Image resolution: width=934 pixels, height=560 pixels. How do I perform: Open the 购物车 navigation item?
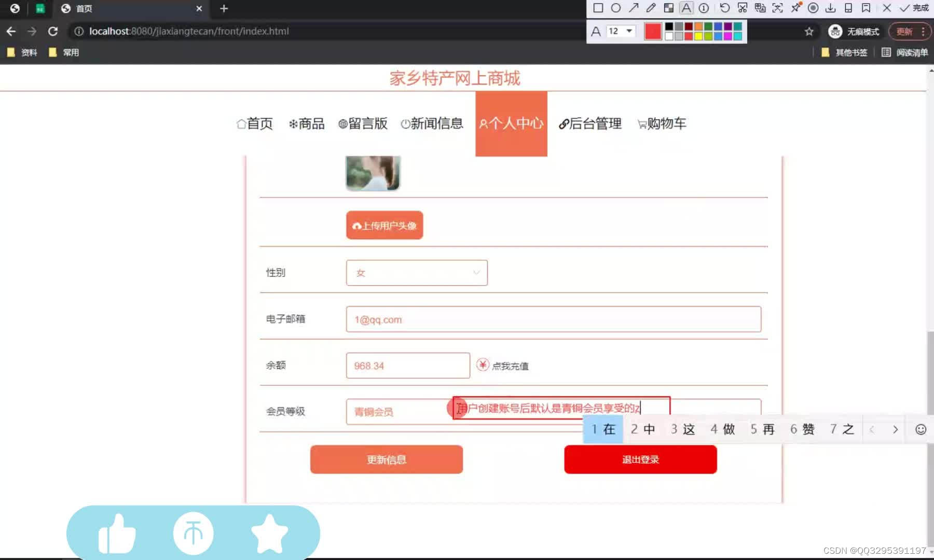click(662, 123)
